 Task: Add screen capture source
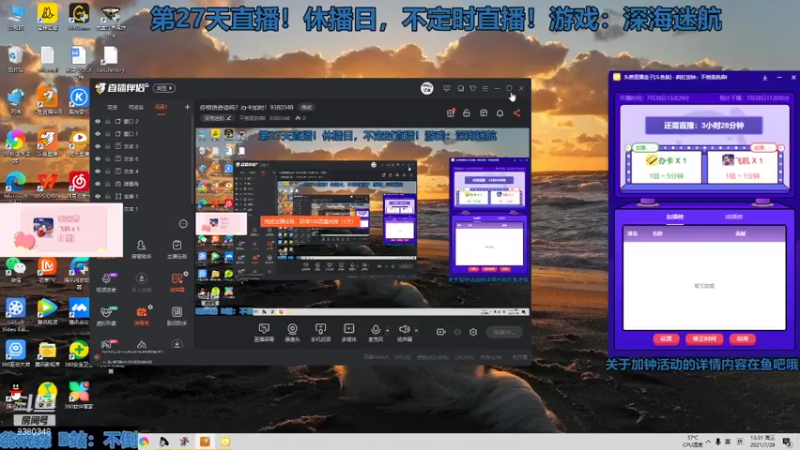264,332
